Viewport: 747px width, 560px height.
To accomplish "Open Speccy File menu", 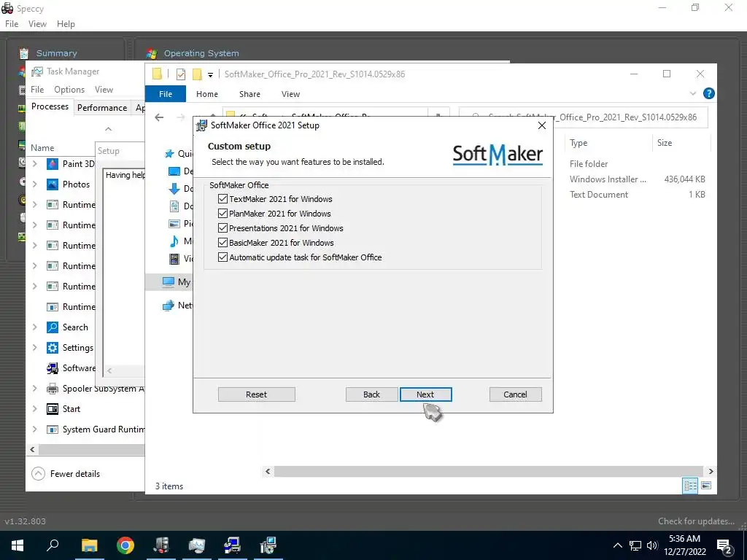I will click(12, 24).
